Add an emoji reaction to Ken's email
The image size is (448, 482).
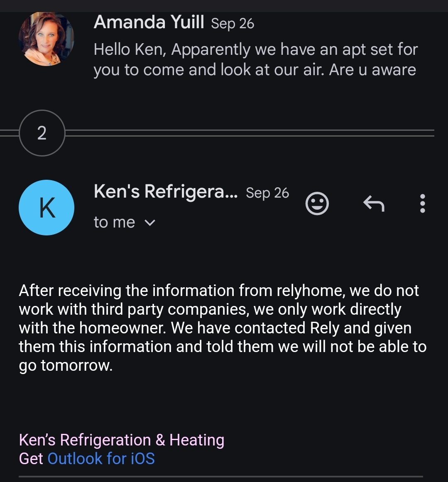coord(317,203)
